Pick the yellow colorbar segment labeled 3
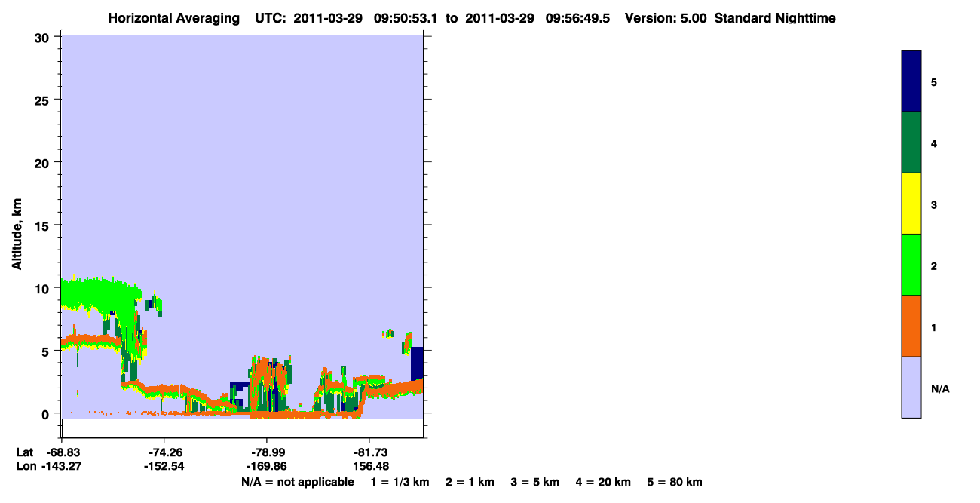980x503 pixels. click(911, 204)
